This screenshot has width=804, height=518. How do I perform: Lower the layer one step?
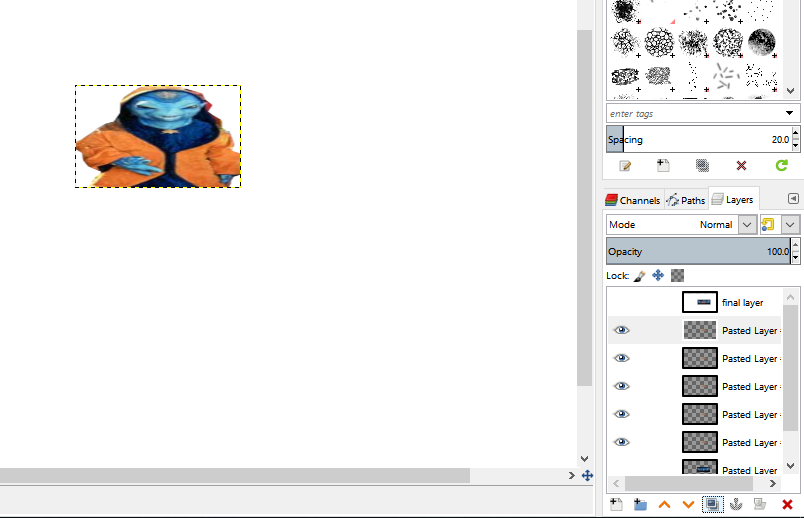[688, 505]
